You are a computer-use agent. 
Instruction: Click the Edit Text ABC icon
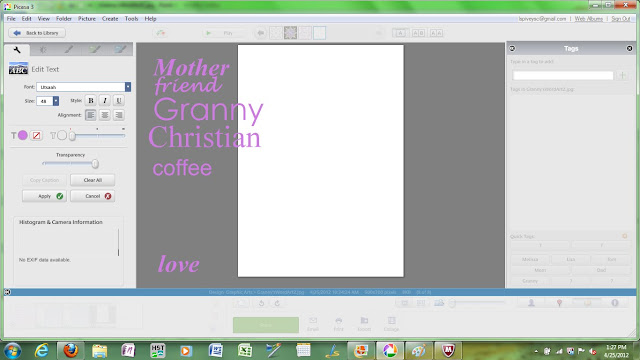click(18, 69)
